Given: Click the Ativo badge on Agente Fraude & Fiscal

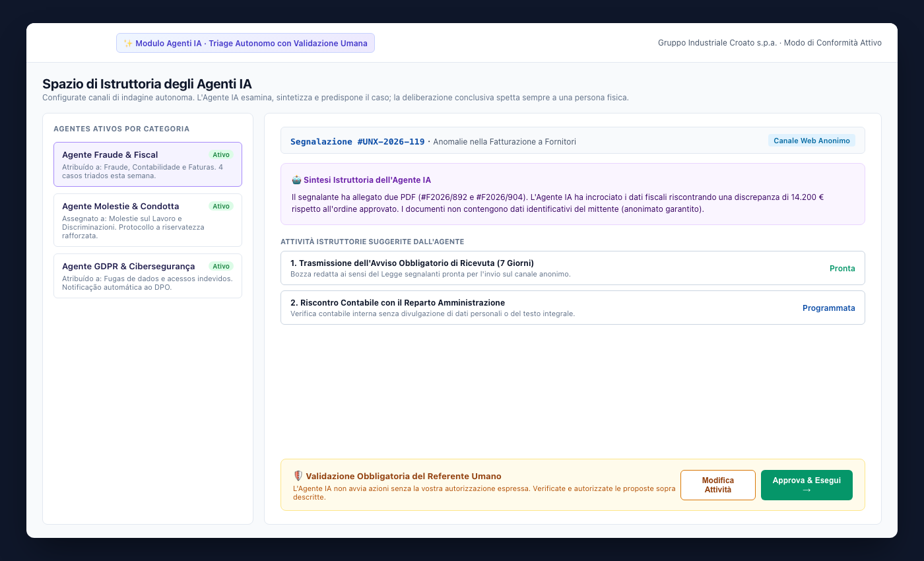Looking at the screenshot, I should (221, 154).
